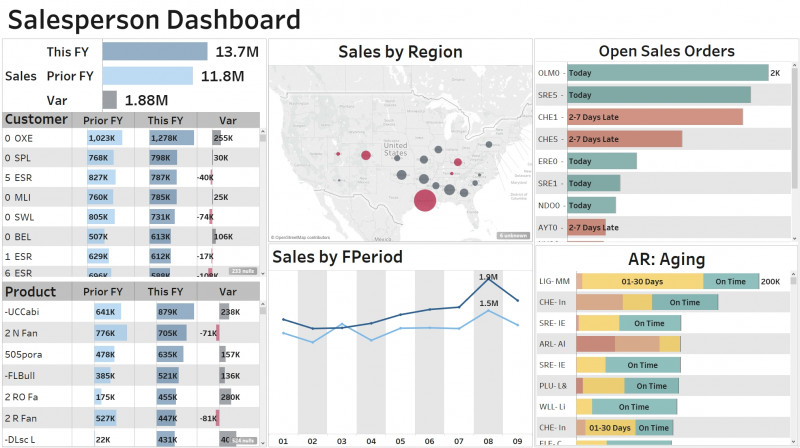This screenshot has height=448, width=800.
Task: Click period '03' on the FPeriod axis
Action: tap(341, 441)
